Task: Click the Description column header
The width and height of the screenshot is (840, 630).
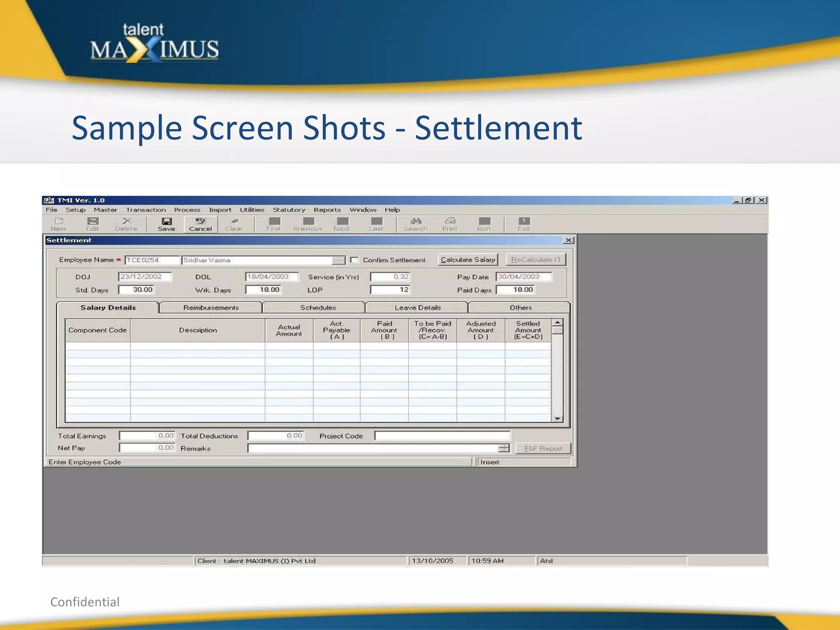Action: coord(198,330)
